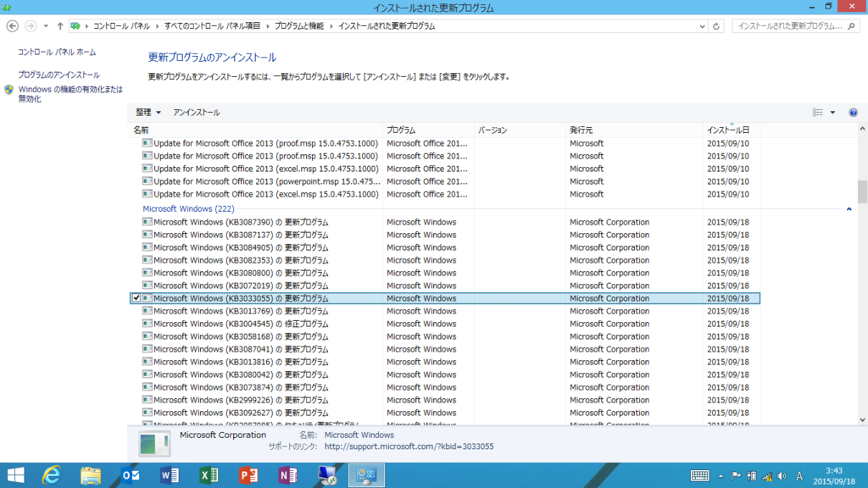Viewport: 868px width, 488px height.
Task: Open Outlook from the taskbar
Action: click(131, 475)
